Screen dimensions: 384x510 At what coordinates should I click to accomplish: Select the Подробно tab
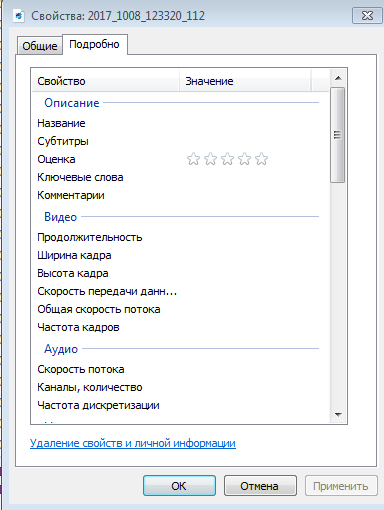pyautogui.click(x=94, y=44)
